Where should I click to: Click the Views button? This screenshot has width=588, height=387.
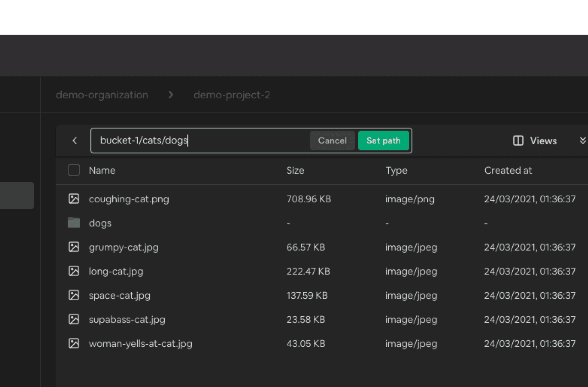coord(542,141)
